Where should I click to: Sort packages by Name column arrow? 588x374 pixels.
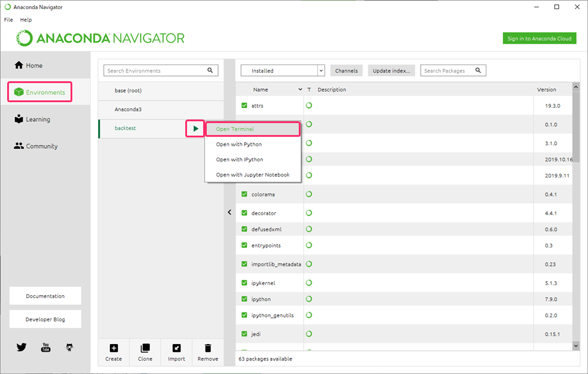click(300, 89)
